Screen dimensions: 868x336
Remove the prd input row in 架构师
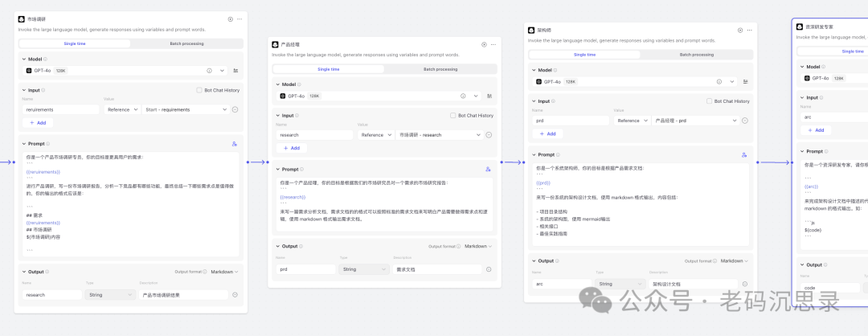point(744,120)
